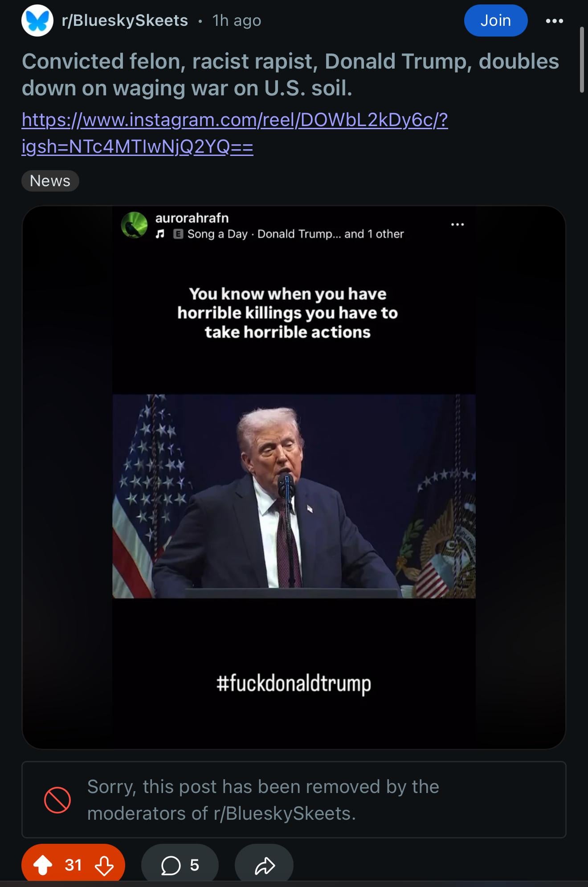588x887 pixels.
Task: Open the reel's three-dot options menu
Action: point(457,224)
